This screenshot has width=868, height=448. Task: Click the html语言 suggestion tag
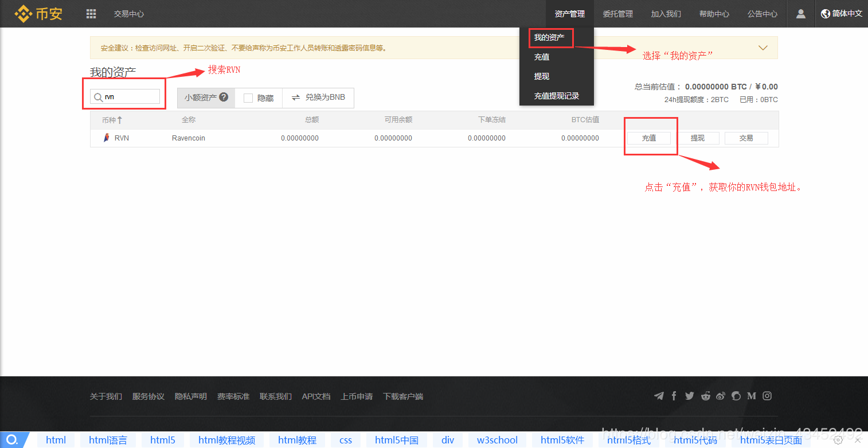pyautogui.click(x=108, y=441)
